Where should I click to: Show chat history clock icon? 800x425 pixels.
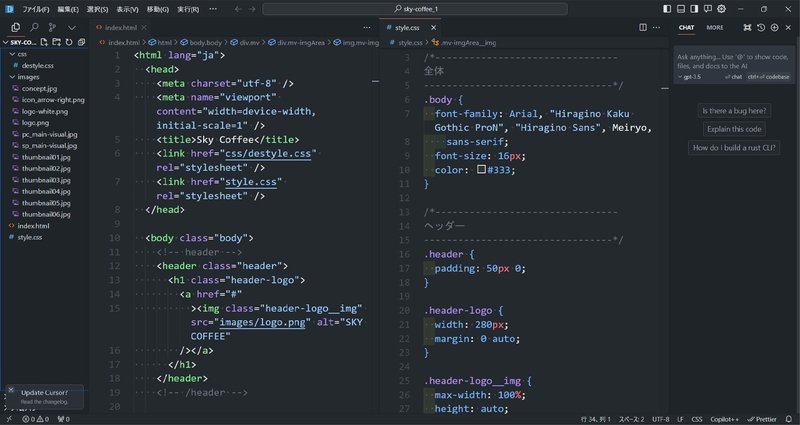(x=761, y=28)
